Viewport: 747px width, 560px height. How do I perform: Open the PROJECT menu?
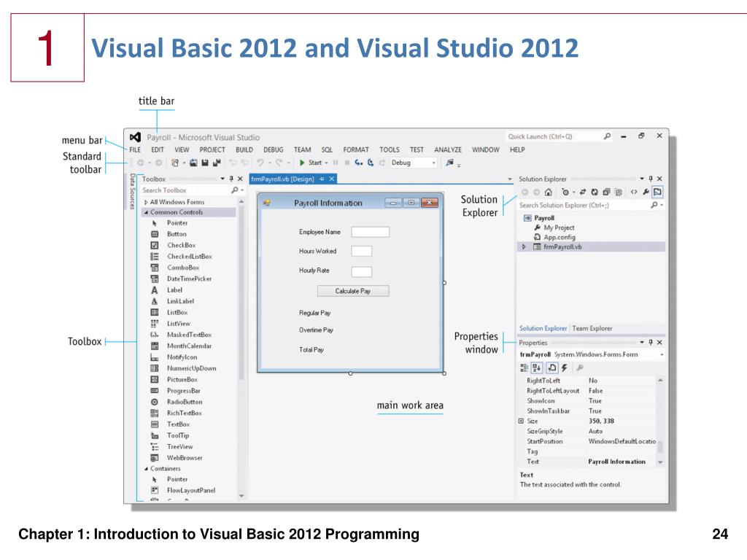(x=212, y=149)
